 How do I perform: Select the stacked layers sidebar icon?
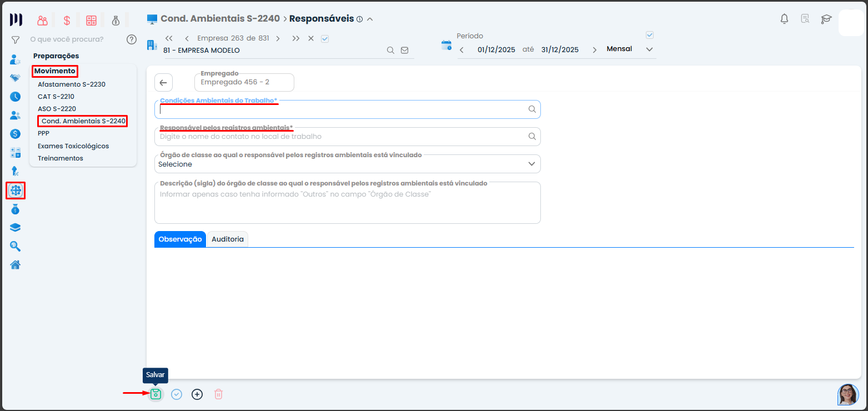[x=16, y=228]
